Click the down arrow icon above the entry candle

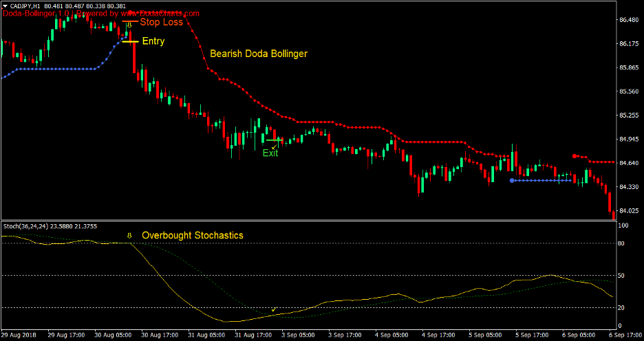(129, 26)
